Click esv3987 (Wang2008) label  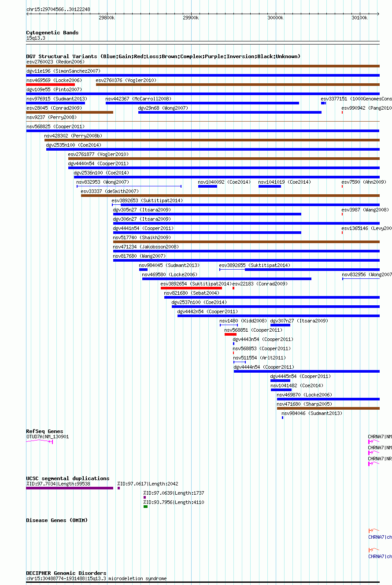coord(365,210)
